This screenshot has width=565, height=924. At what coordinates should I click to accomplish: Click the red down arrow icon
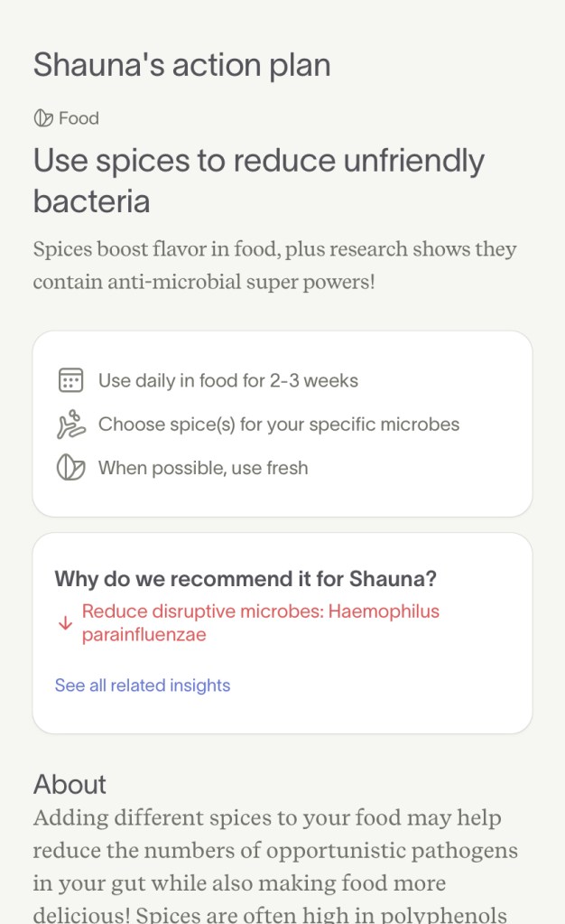point(64,623)
